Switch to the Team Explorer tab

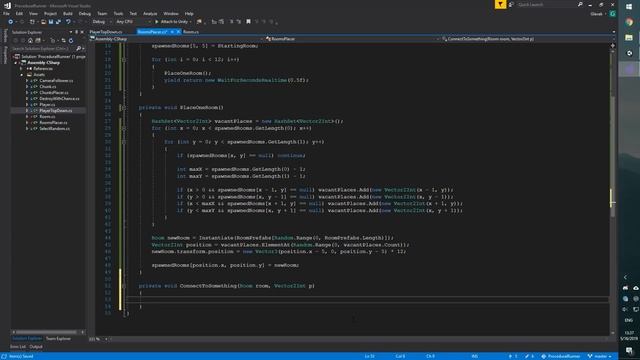[x=58, y=339]
